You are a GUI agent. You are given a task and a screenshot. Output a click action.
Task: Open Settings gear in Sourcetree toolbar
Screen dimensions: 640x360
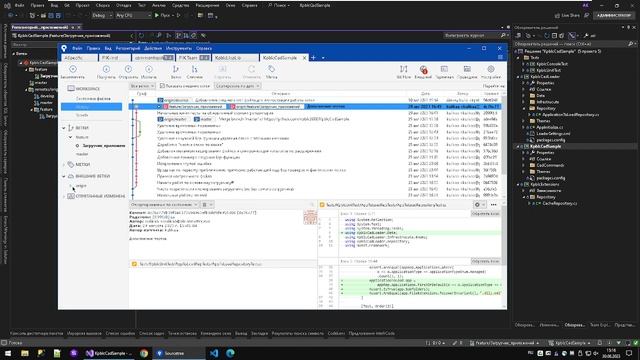(x=491, y=69)
